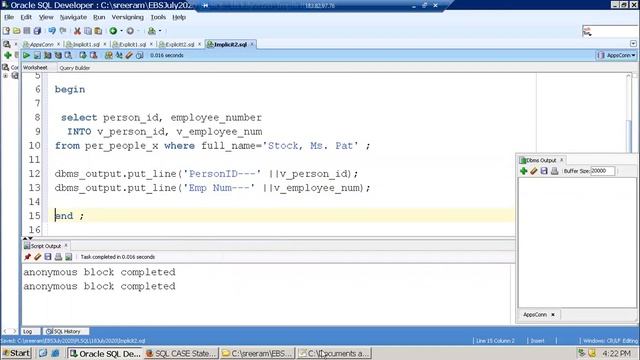The height and width of the screenshot is (360, 640).
Task: Click the Unshared SQL Worksheet icon
Action: 109,55
